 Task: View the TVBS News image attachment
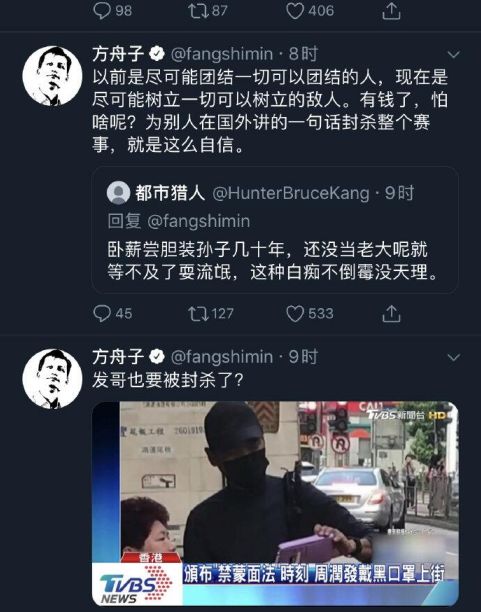275,503
